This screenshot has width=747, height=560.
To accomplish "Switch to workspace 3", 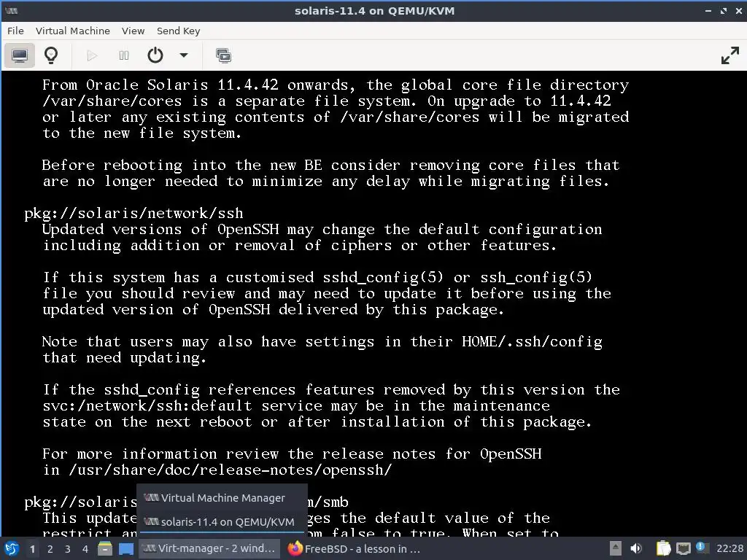I will (68, 549).
